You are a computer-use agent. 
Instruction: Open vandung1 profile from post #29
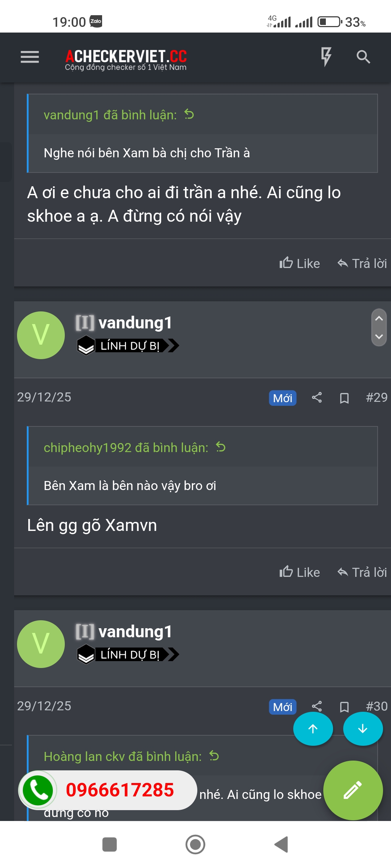(135, 323)
